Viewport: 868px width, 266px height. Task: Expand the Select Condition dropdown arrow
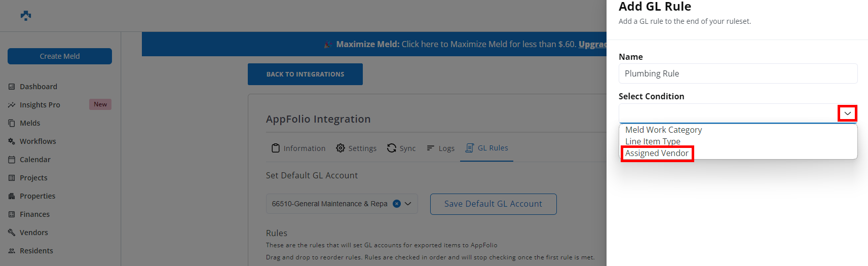coord(847,113)
